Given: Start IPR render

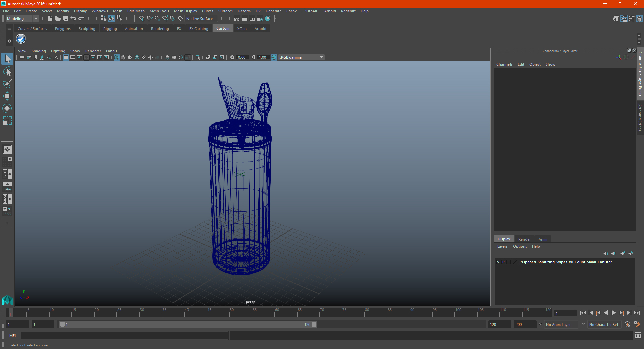Looking at the screenshot, I should (x=252, y=19).
